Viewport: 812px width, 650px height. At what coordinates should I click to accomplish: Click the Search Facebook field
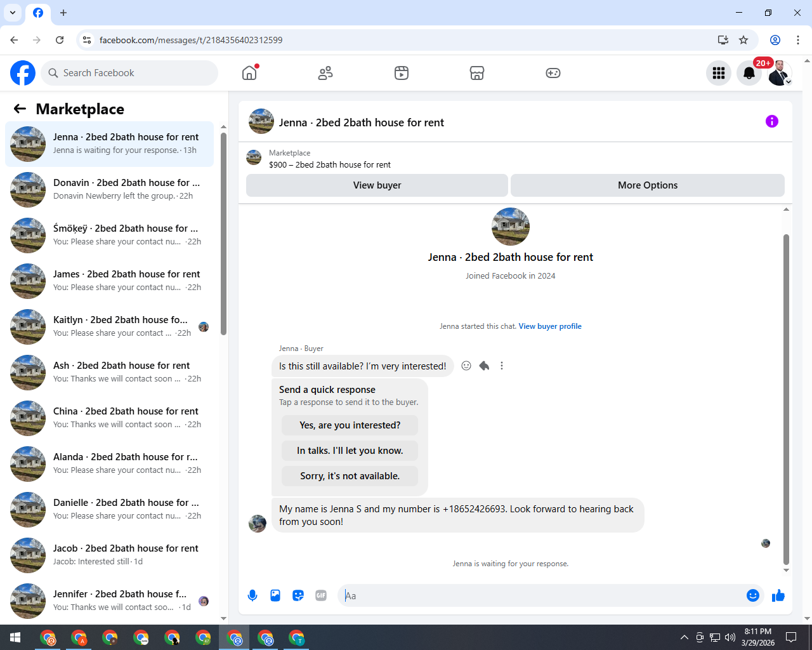click(129, 73)
